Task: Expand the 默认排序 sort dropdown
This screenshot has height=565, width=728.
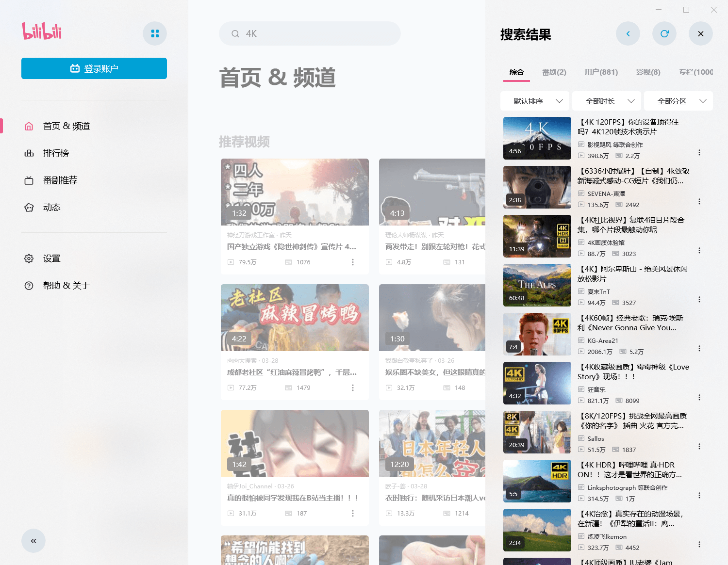Action: click(x=535, y=101)
